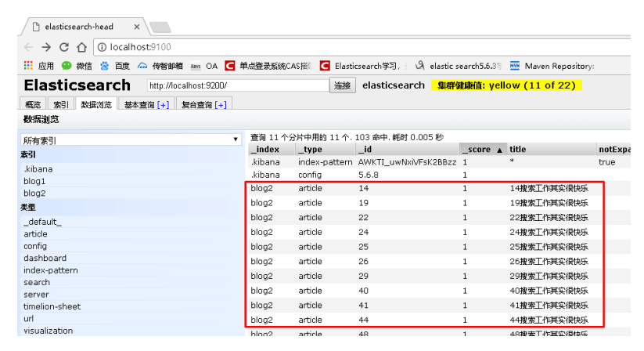The width and height of the screenshot is (644, 351).
Task: Switch to the 概览 overview tab
Action: pos(33,104)
